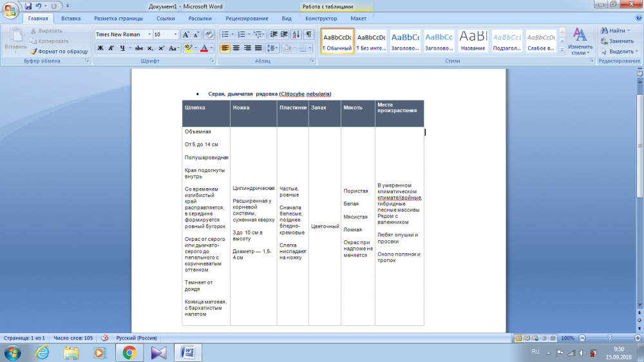
Task: Click the Save icon in quick access toolbar
Action: (x=28, y=6)
